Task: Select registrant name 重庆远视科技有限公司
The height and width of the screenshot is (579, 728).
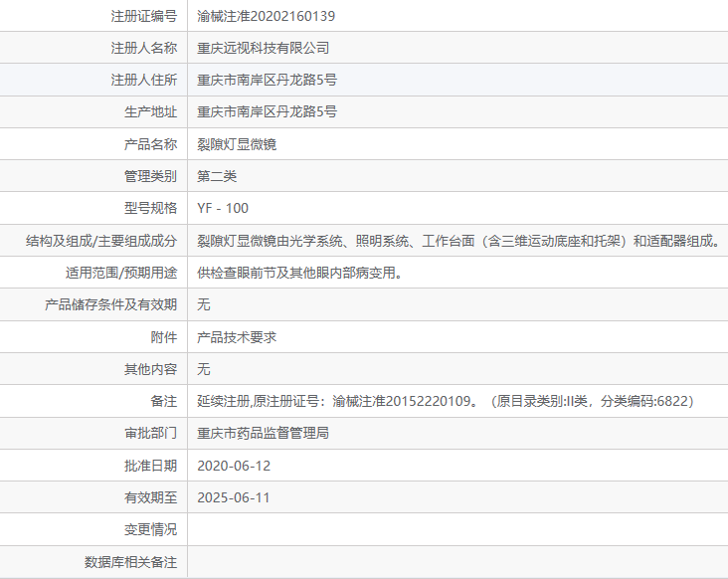Action: tap(264, 48)
